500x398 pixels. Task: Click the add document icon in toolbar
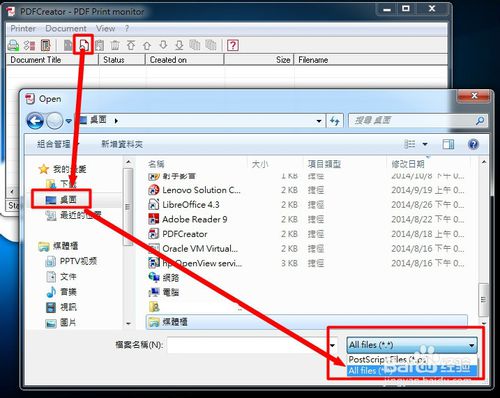(x=84, y=45)
